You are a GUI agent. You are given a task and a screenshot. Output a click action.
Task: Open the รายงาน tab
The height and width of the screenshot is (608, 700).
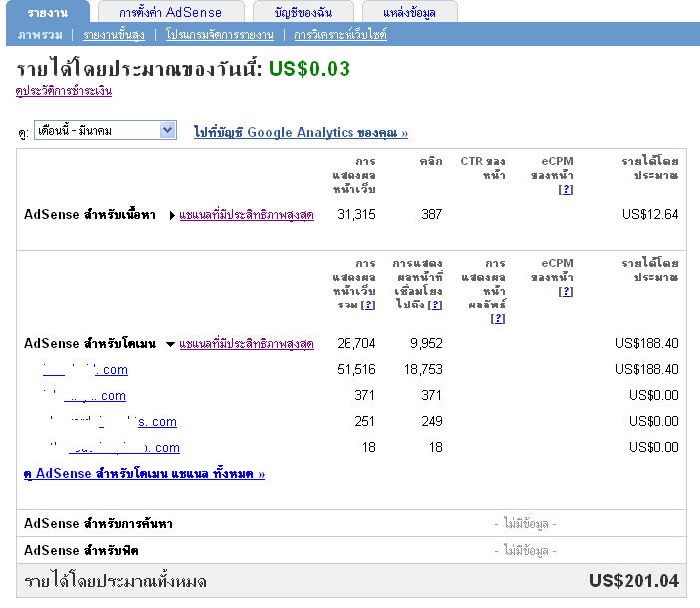click(48, 12)
